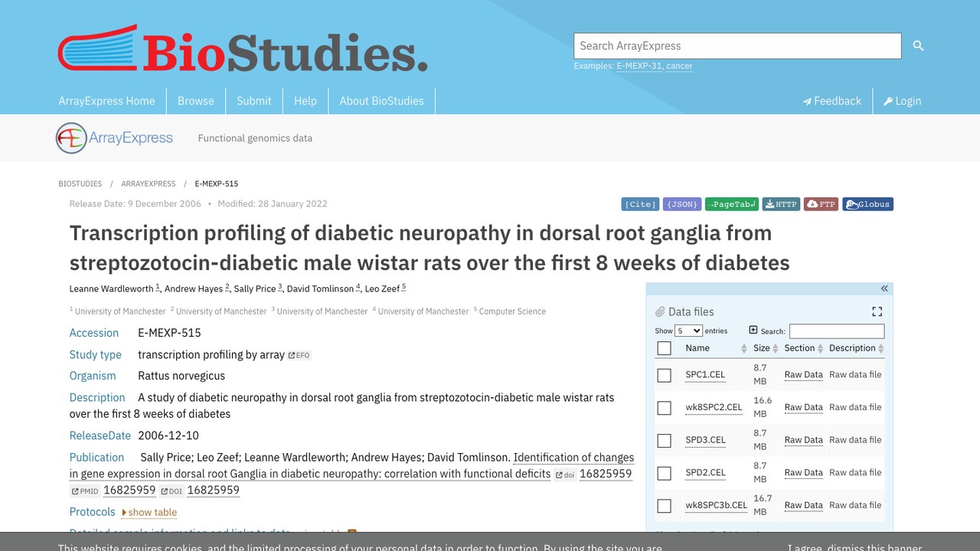This screenshot has width=980, height=551.
Task: Download via HTTP
Action: click(781, 204)
